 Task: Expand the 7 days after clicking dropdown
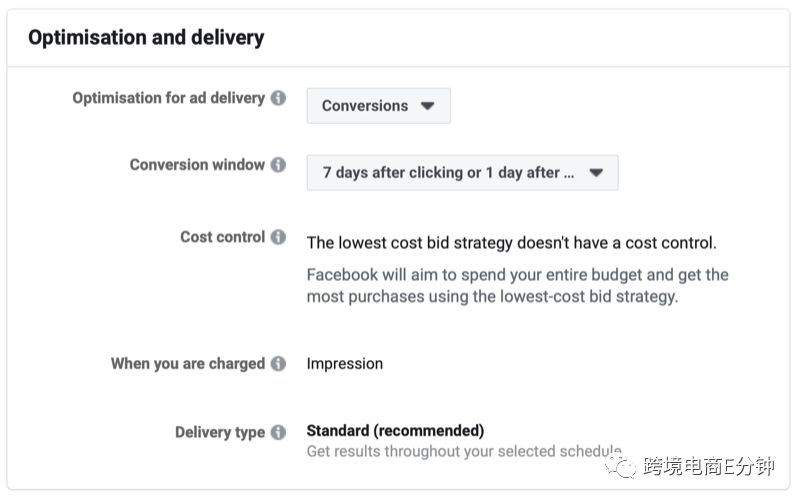[462, 172]
